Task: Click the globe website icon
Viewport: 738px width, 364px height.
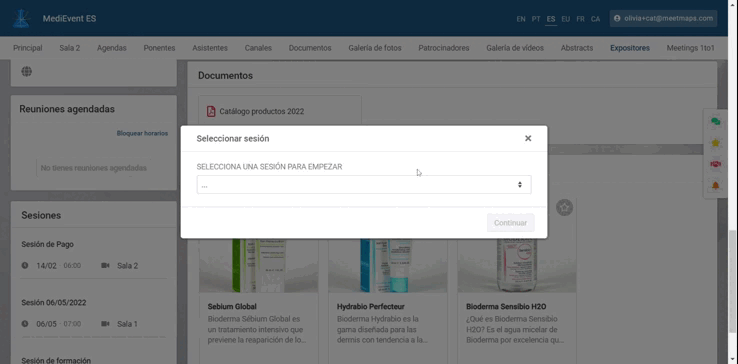Action: click(27, 72)
